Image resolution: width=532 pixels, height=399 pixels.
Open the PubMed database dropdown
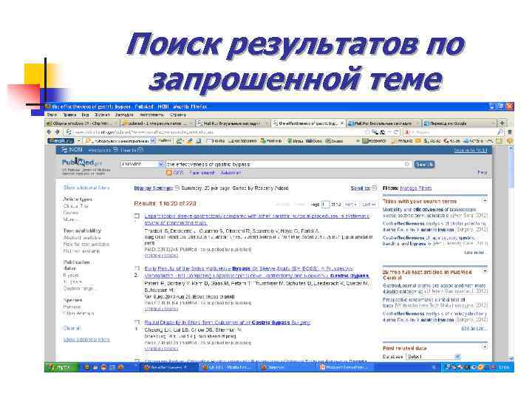pos(142,164)
